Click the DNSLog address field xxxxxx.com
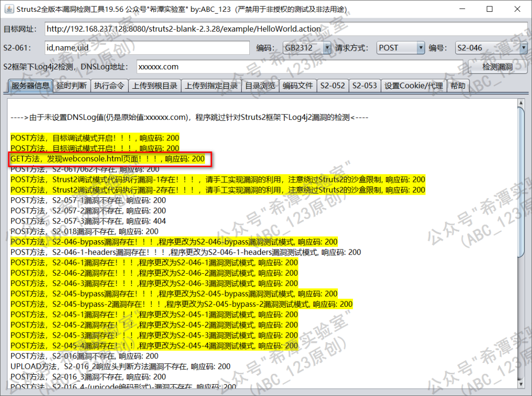This screenshot has height=396, width=532. coord(299,67)
